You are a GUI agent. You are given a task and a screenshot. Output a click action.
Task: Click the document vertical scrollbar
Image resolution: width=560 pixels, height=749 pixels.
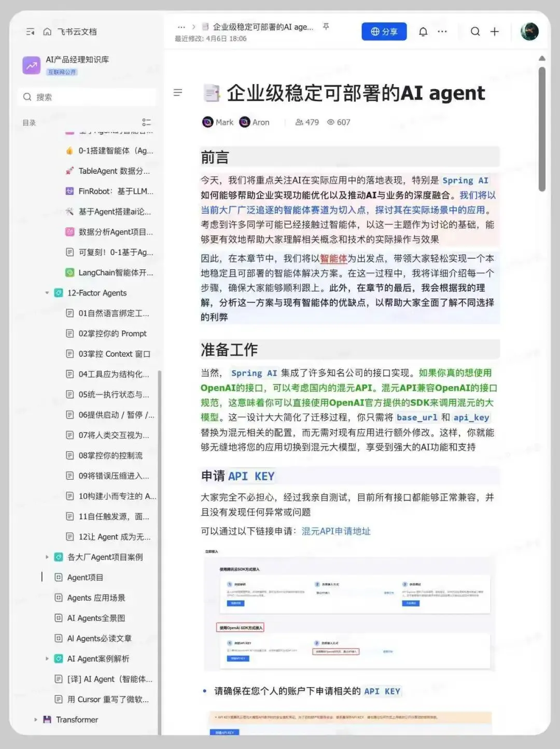542,130
